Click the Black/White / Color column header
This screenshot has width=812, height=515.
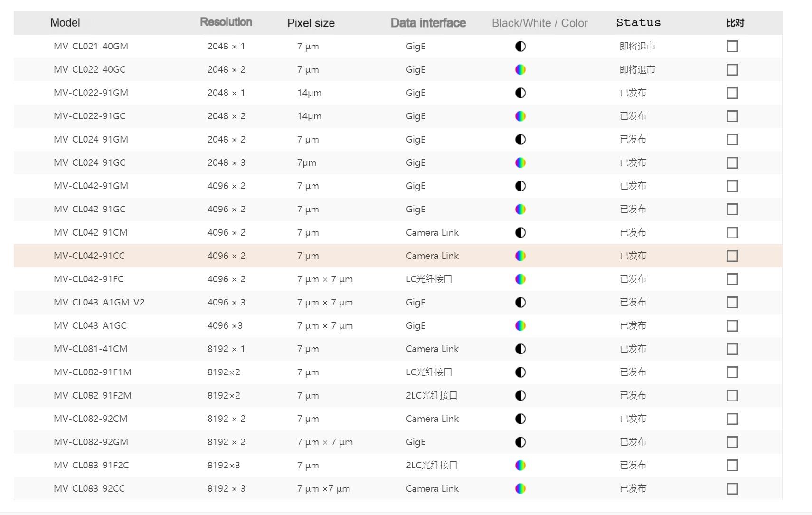coord(539,23)
